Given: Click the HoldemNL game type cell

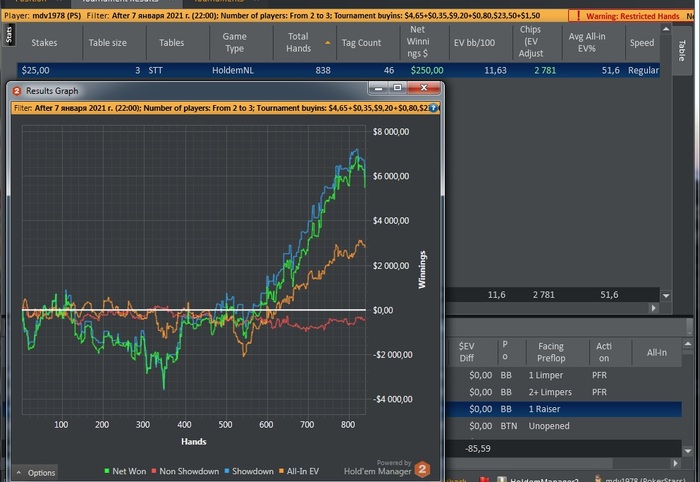Looking at the screenshot, I should (x=233, y=71).
